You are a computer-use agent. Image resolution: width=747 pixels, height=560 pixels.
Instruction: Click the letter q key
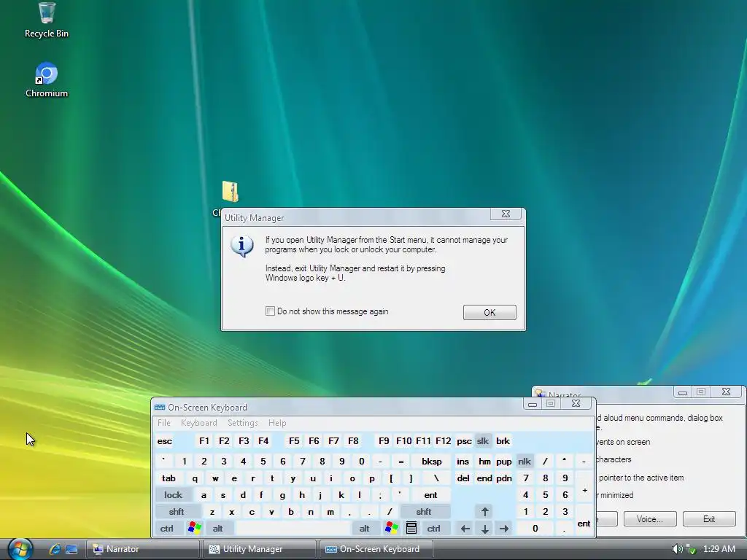coord(195,478)
